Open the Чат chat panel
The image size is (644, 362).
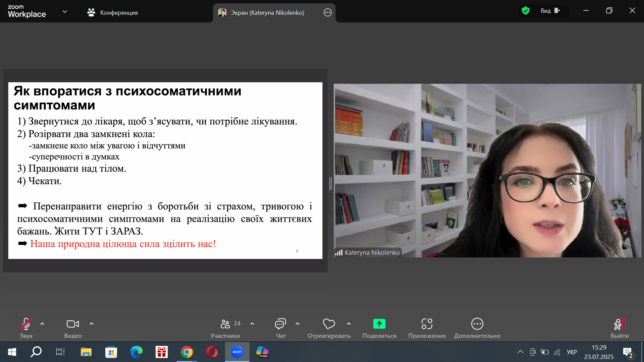click(280, 328)
